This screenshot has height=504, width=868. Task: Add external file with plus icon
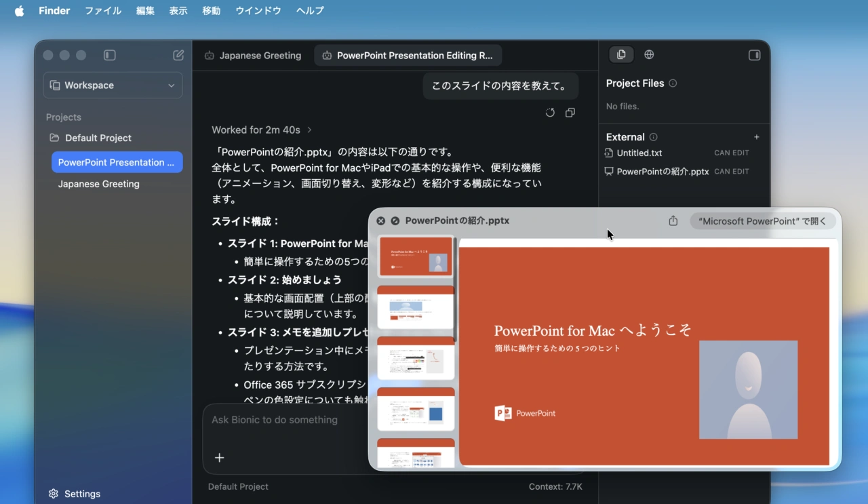(757, 137)
